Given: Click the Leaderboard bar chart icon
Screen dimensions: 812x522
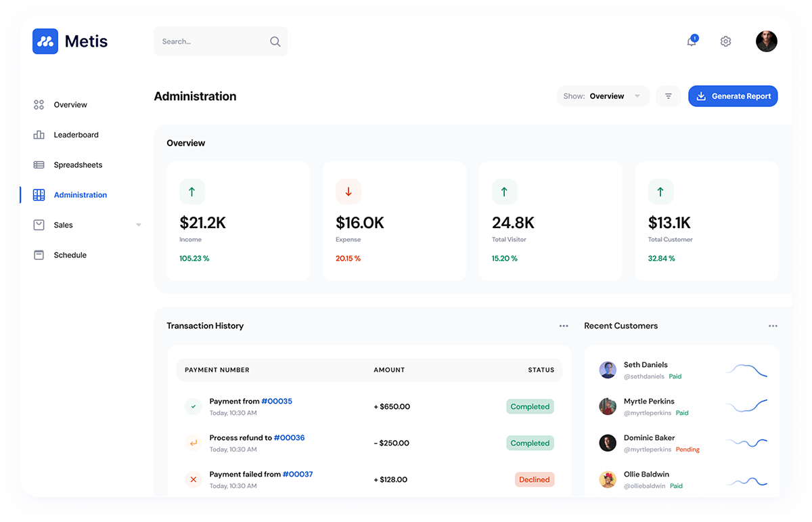Looking at the screenshot, I should click(x=39, y=135).
